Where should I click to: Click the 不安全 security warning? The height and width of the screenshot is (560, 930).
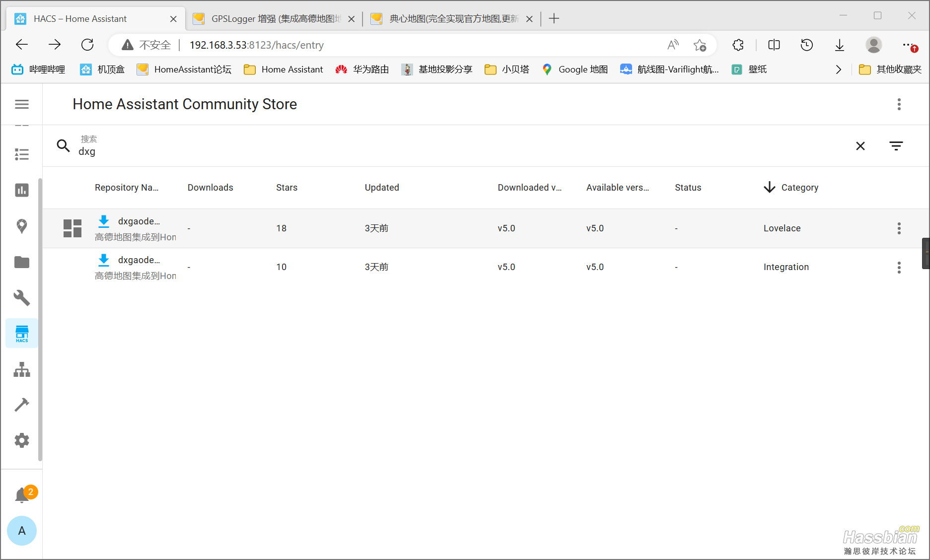(x=146, y=45)
